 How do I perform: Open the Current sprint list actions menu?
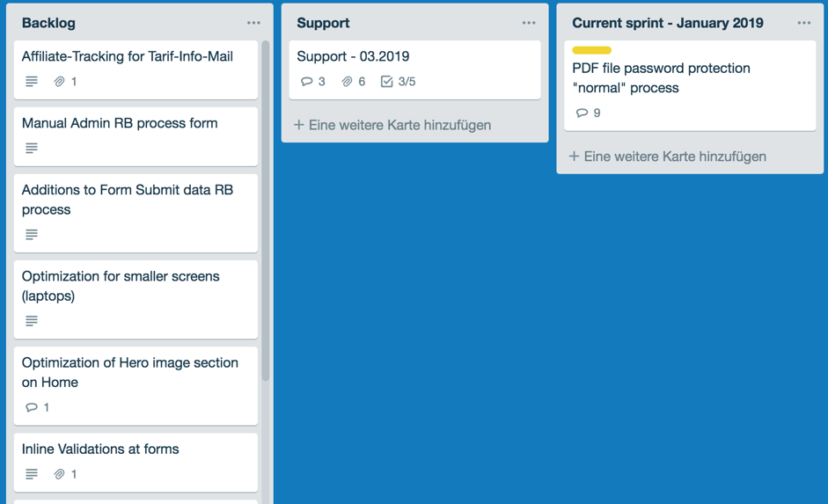[803, 23]
